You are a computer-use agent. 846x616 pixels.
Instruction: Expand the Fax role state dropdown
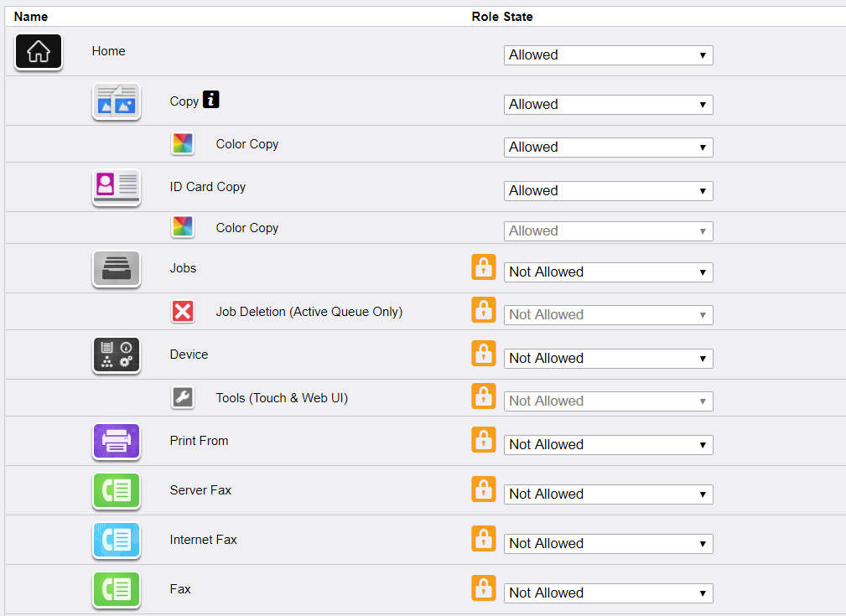point(608,593)
